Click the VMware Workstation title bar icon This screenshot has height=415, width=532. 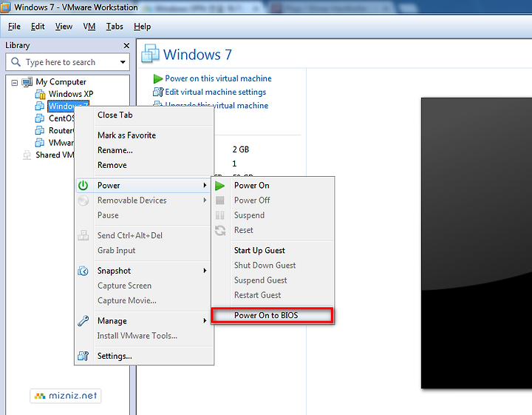4,7
